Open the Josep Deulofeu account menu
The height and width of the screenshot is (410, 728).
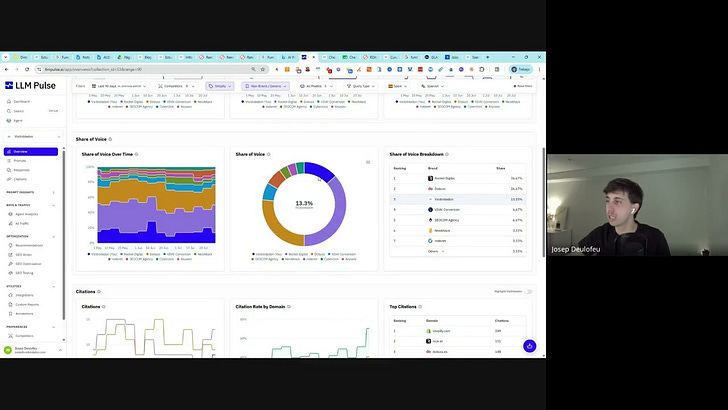[32, 350]
